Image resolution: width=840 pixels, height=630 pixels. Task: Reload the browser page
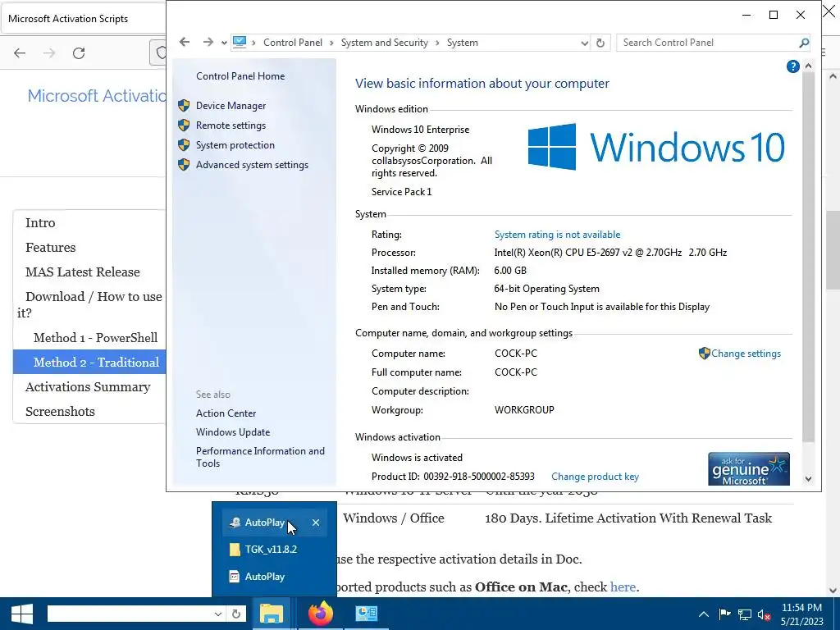click(x=79, y=52)
